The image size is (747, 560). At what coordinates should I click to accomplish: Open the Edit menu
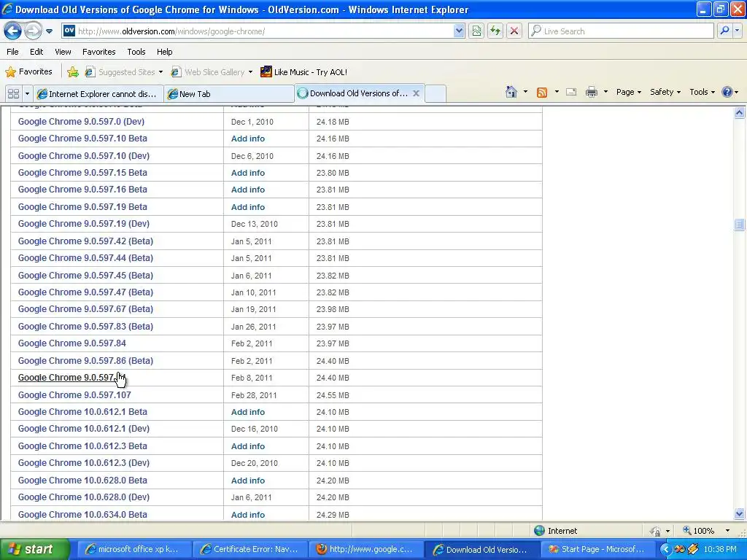click(x=36, y=52)
